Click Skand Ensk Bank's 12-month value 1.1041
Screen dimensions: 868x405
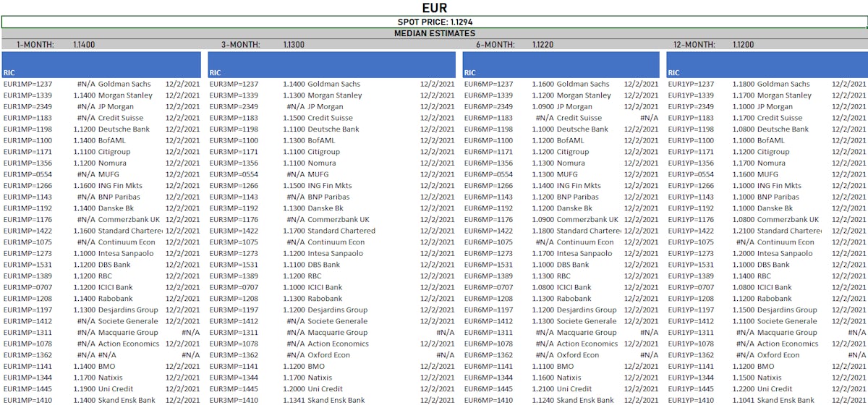pos(743,400)
